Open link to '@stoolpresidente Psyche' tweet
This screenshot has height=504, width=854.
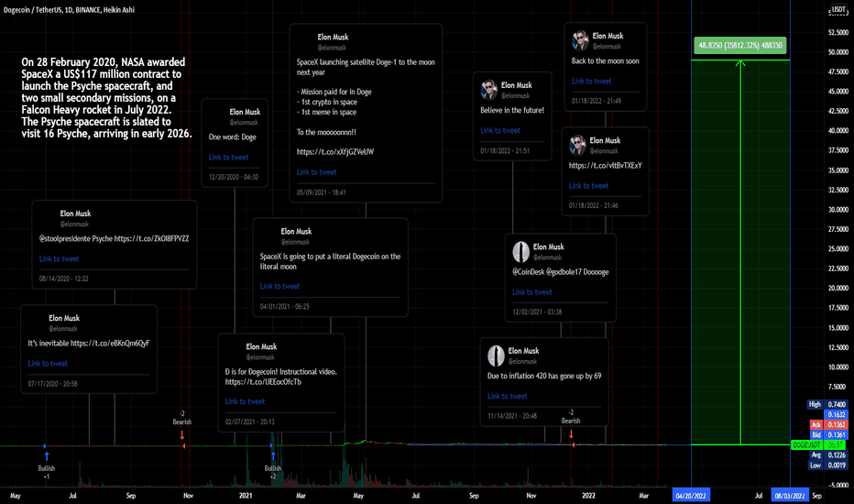click(59, 258)
